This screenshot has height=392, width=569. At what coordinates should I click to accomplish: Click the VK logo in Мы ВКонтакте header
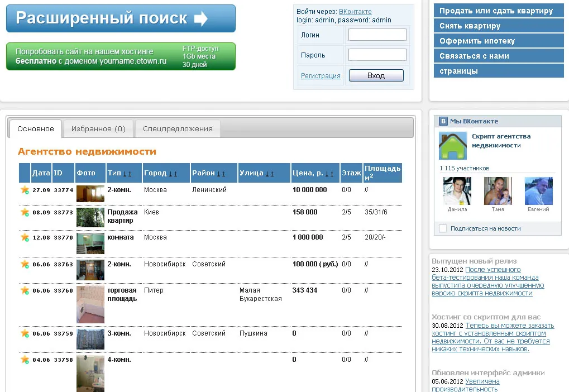pyautogui.click(x=443, y=121)
